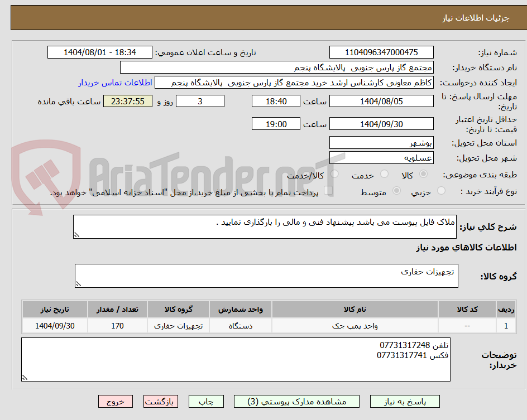
Task: Click the عسلویه city field
Action: point(381,157)
